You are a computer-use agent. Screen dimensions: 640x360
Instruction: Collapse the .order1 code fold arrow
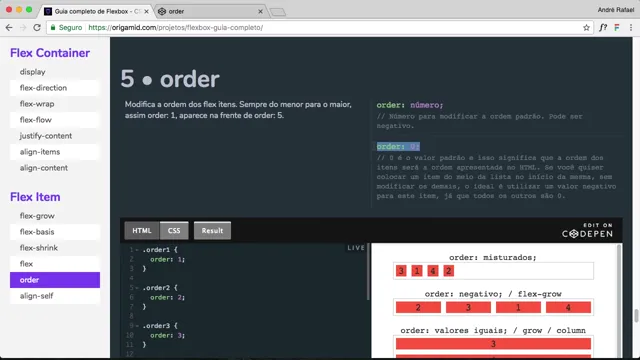137,250
